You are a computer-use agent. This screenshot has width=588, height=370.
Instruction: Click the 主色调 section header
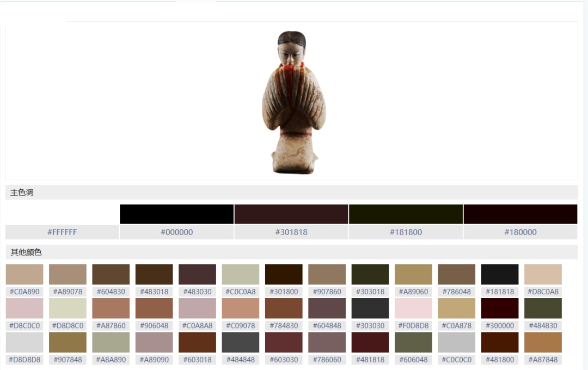click(x=22, y=193)
